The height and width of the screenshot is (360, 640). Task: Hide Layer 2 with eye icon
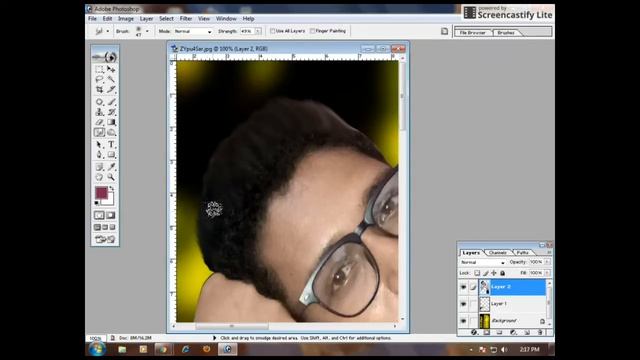point(463,287)
